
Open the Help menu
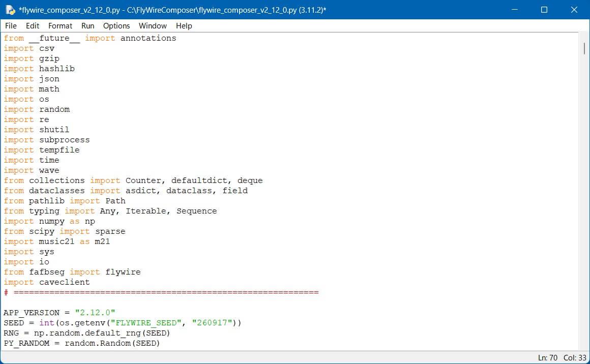pyautogui.click(x=184, y=26)
